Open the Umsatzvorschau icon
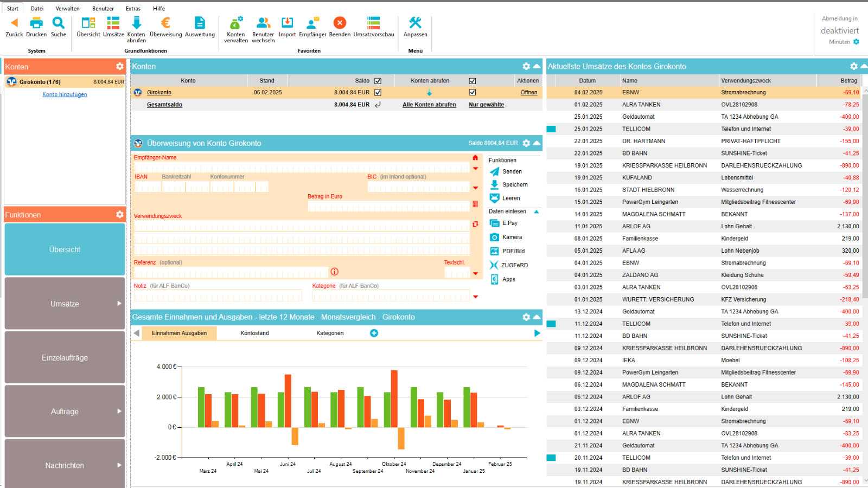868x488 pixels. pyautogui.click(x=373, y=23)
